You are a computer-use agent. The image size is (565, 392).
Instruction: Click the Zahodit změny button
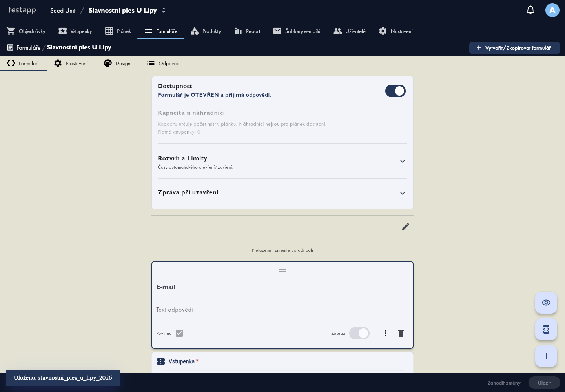click(504, 383)
